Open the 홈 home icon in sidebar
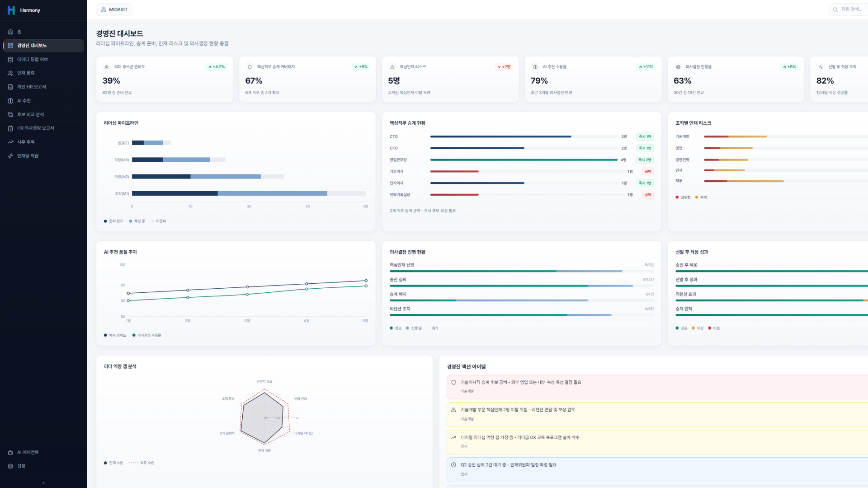 click(10, 32)
